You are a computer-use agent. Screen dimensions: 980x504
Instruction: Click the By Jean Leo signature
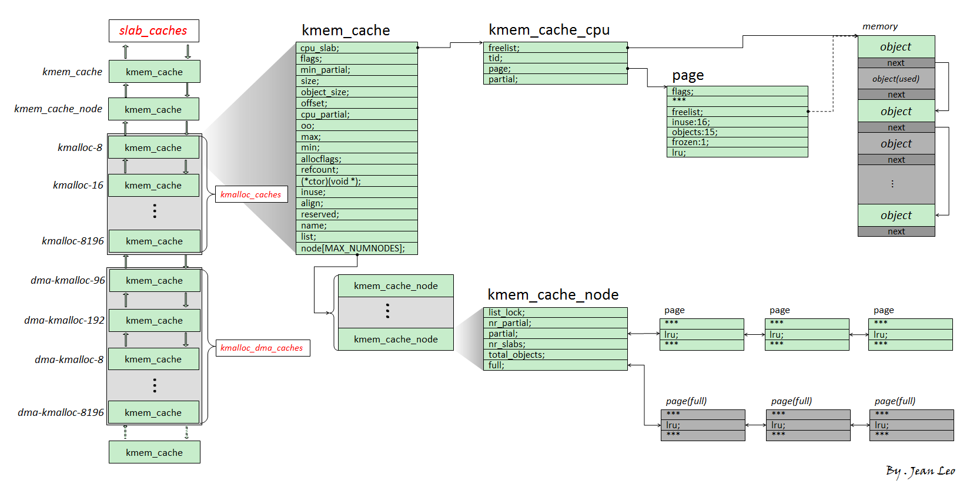pyautogui.click(x=920, y=471)
